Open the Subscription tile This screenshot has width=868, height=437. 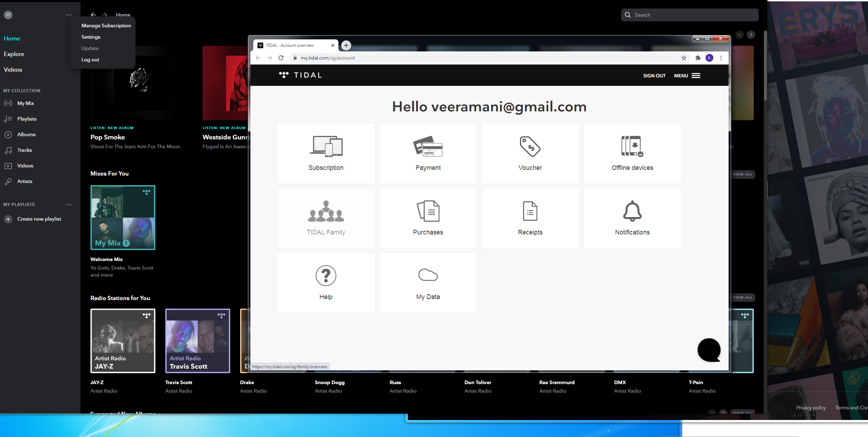coord(326,153)
